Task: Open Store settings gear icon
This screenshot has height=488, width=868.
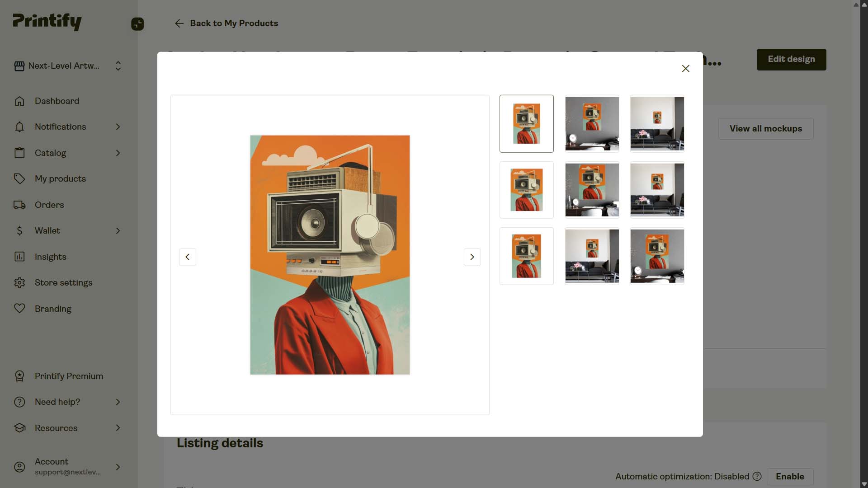Action: (x=19, y=282)
